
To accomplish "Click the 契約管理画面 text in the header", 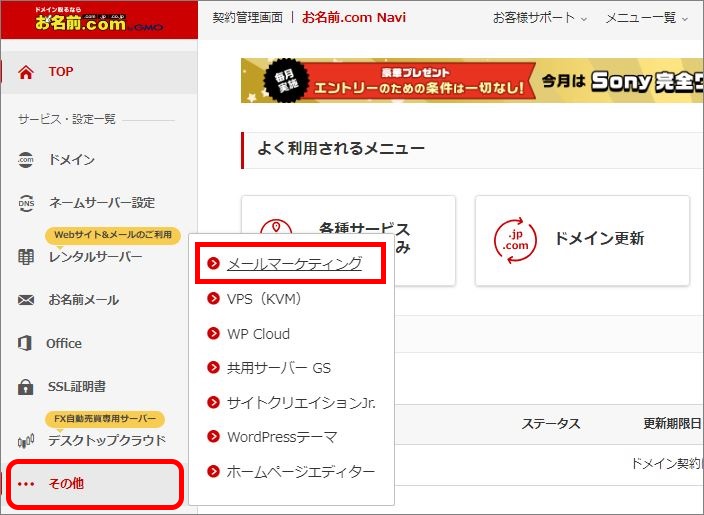I will coord(247,18).
